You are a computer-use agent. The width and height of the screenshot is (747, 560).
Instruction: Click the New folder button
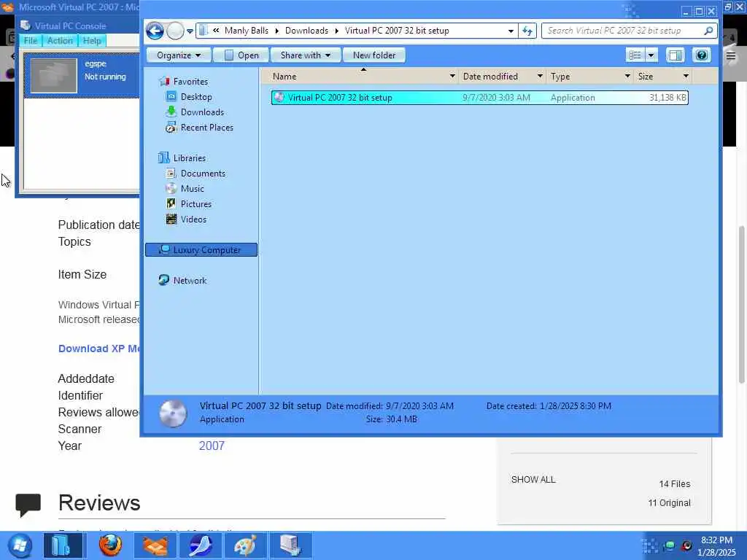[374, 55]
